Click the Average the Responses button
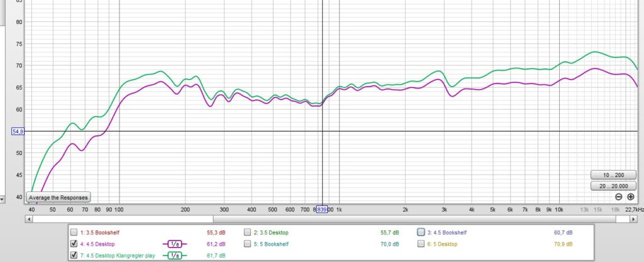The width and height of the screenshot is (644, 262). point(58,197)
